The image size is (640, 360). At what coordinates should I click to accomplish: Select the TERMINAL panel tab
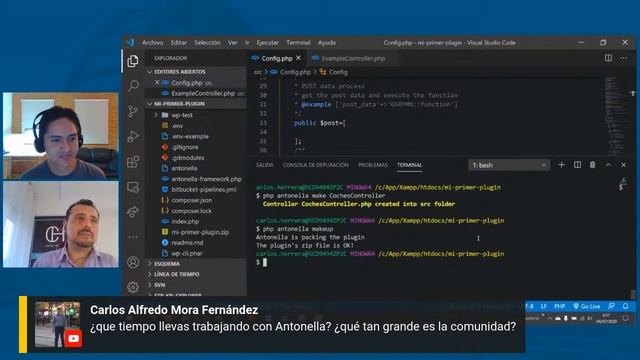click(x=409, y=165)
